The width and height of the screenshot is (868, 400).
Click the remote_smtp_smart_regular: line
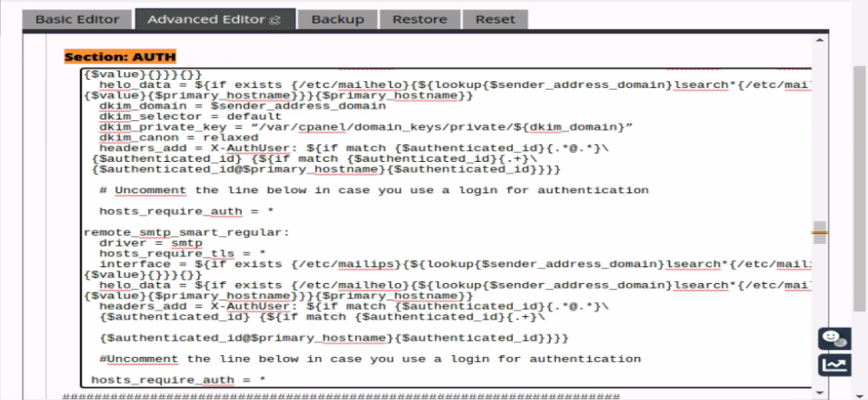tap(186, 232)
